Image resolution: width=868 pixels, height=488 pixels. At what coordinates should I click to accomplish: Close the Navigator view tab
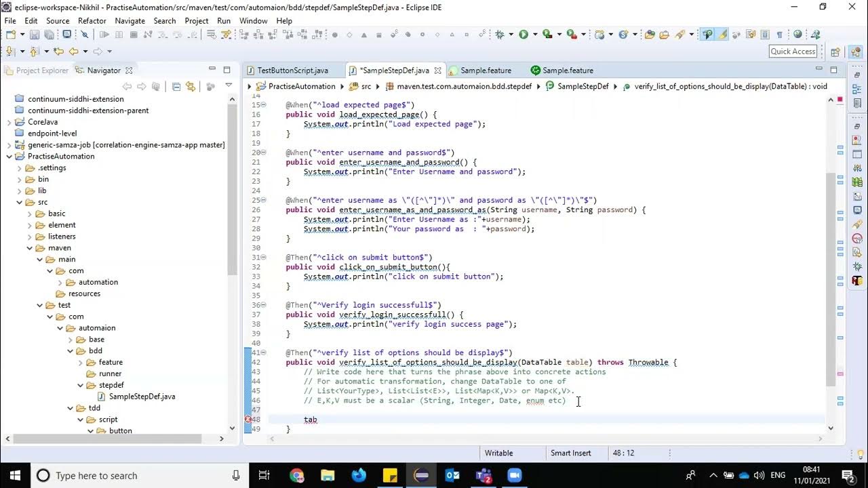(x=129, y=70)
